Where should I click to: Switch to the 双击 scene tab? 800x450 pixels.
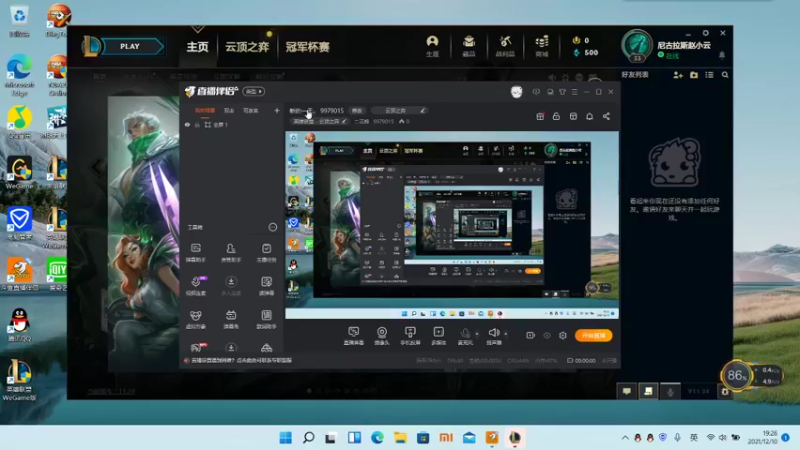coord(229,111)
